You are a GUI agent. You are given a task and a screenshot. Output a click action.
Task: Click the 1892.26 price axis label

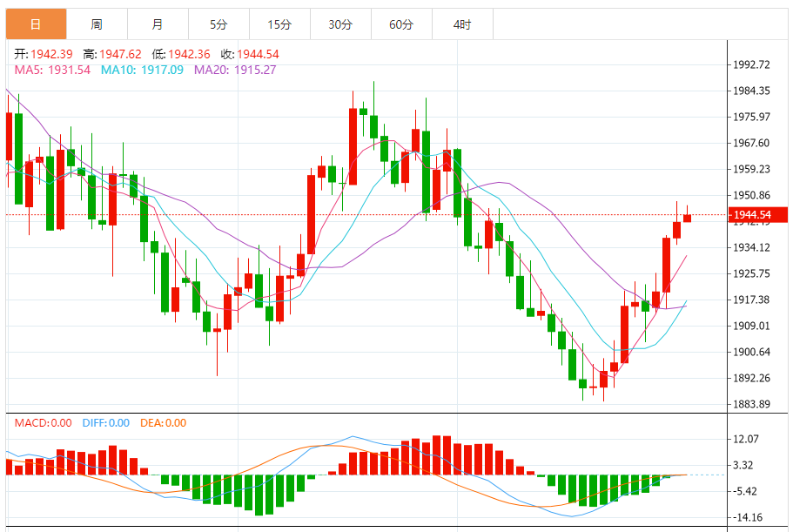[751, 378]
